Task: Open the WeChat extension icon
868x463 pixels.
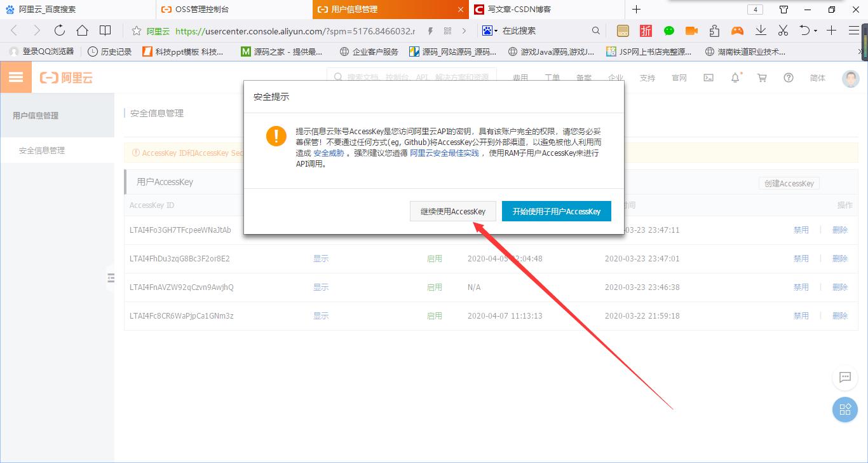Action: [669, 31]
